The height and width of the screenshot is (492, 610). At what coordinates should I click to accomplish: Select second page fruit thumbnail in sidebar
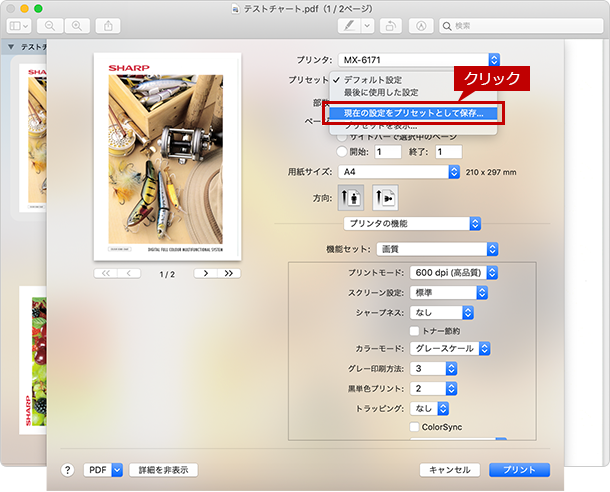tap(33, 360)
